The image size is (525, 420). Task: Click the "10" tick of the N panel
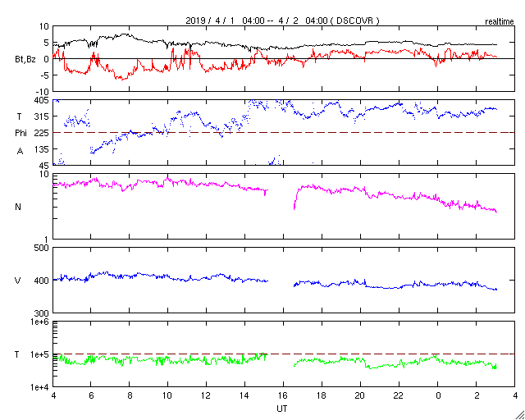coord(45,175)
